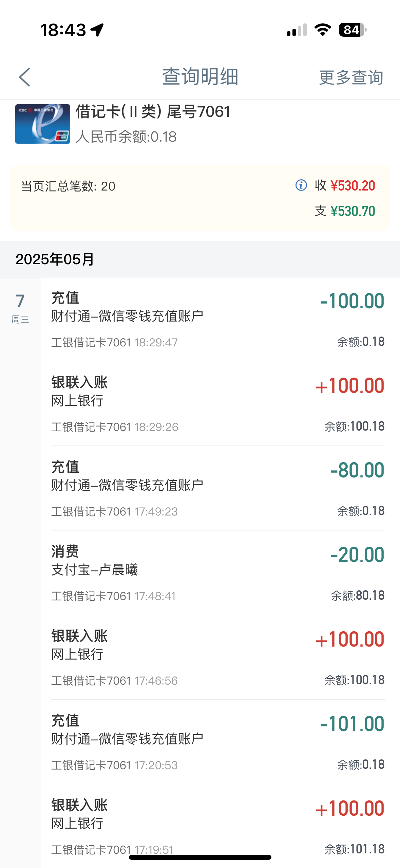This screenshot has width=400, height=868.
Task: Tap the 2025年05月 month header
Action: tap(55, 259)
